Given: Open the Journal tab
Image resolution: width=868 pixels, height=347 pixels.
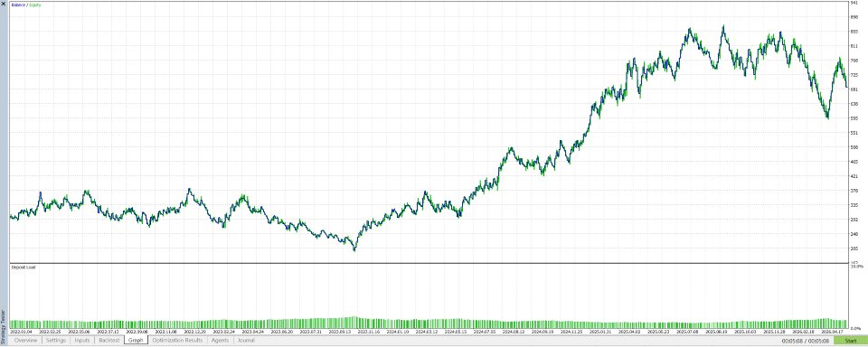Looking at the screenshot, I should (246, 341).
